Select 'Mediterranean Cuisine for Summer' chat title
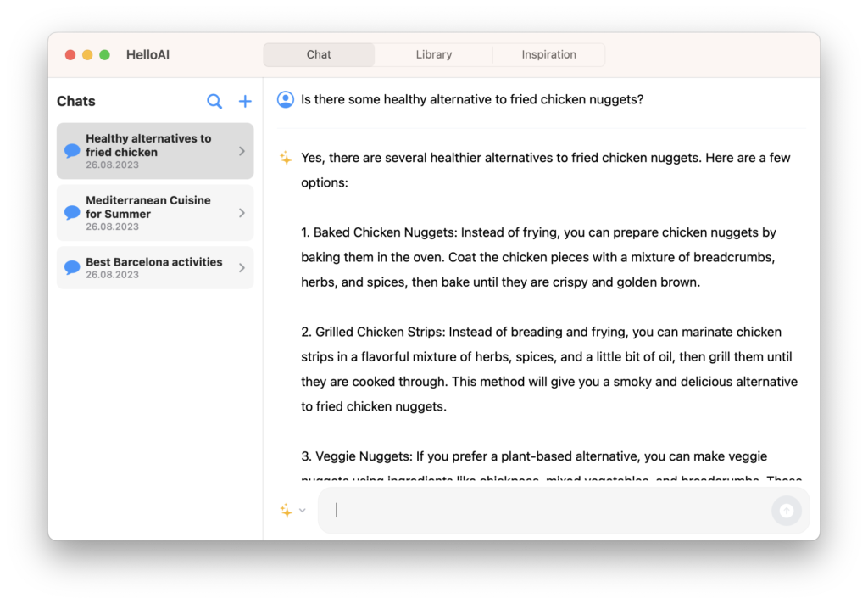This screenshot has height=604, width=868. click(x=147, y=207)
